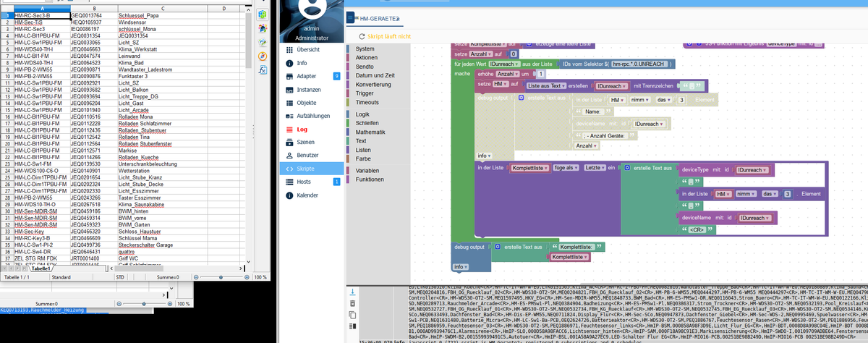Image resolution: width=868 pixels, height=343 pixels.
Task: Click the 100 % zoom level in spreadsheet
Action: (x=262, y=276)
